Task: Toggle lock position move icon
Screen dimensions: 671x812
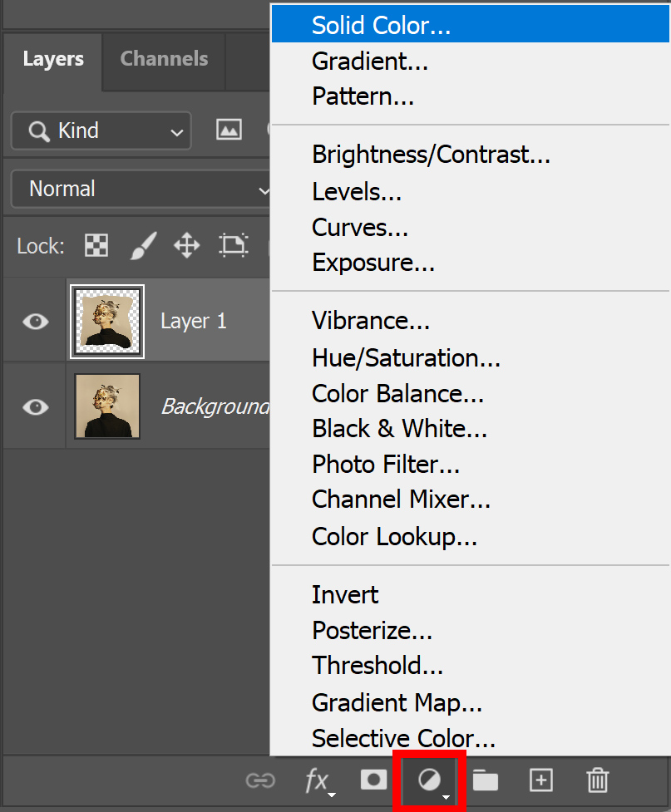Action: coord(186,245)
